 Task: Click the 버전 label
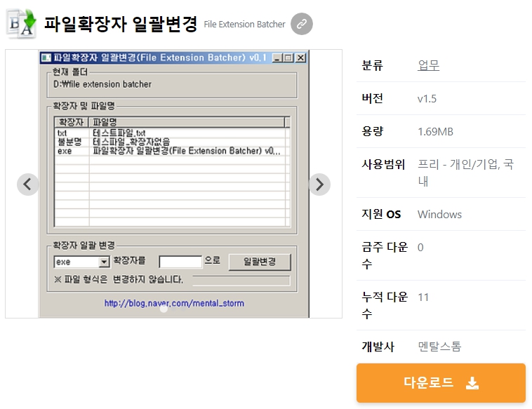372,98
